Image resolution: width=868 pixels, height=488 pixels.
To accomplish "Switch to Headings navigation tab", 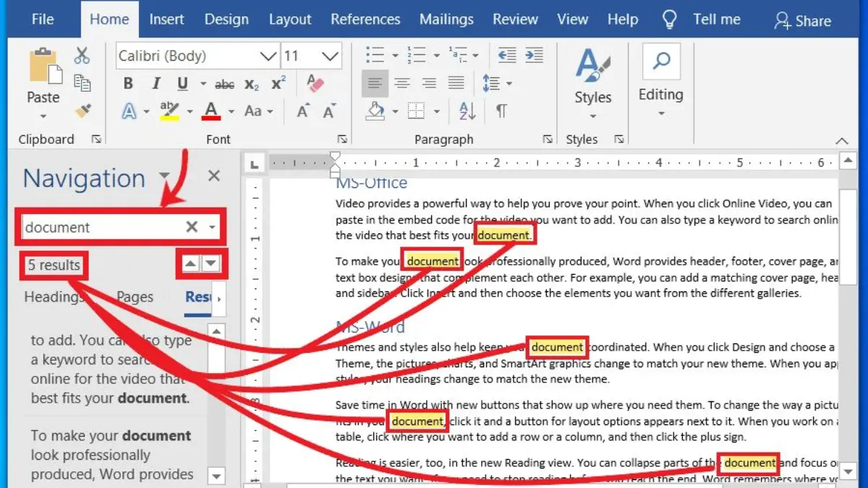I will coord(54,296).
